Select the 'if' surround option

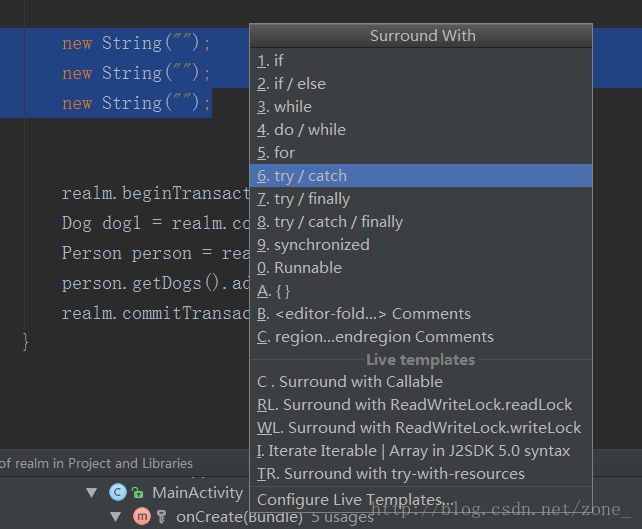click(421, 61)
